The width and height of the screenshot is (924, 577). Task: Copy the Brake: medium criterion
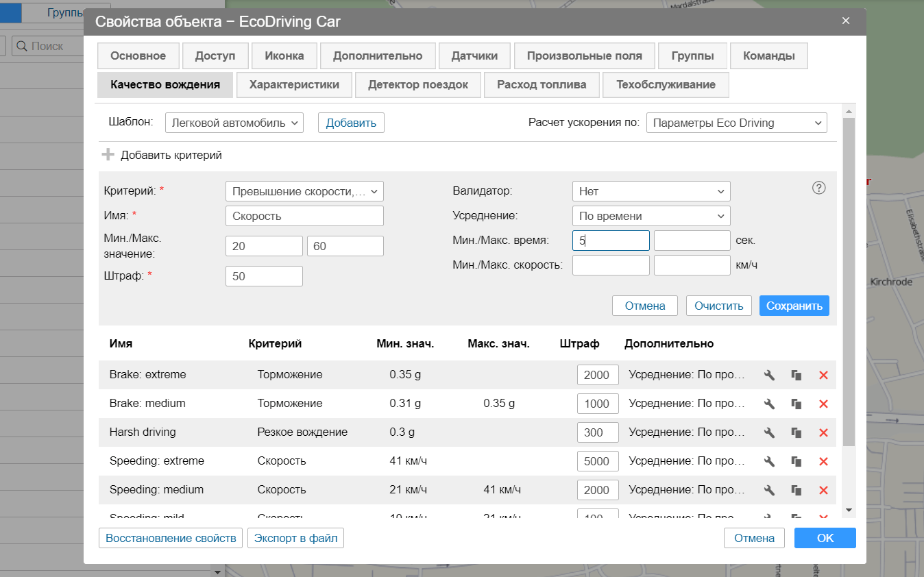tap(796, 404)
